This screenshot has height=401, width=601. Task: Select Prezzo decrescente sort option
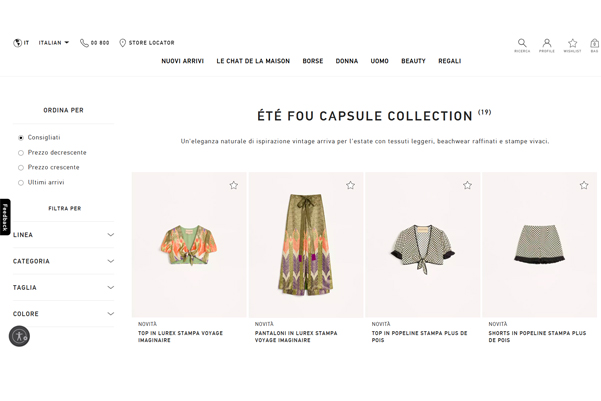(x=21, y=153)
